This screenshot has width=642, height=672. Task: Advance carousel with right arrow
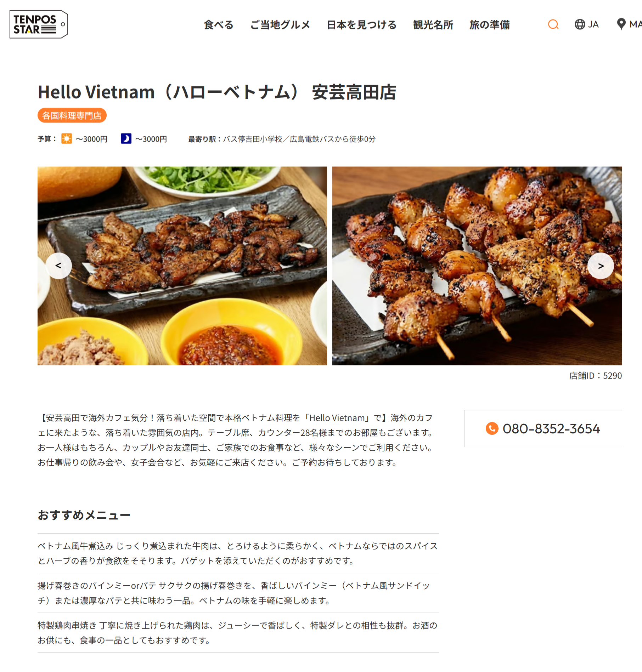tap(601, 266)
